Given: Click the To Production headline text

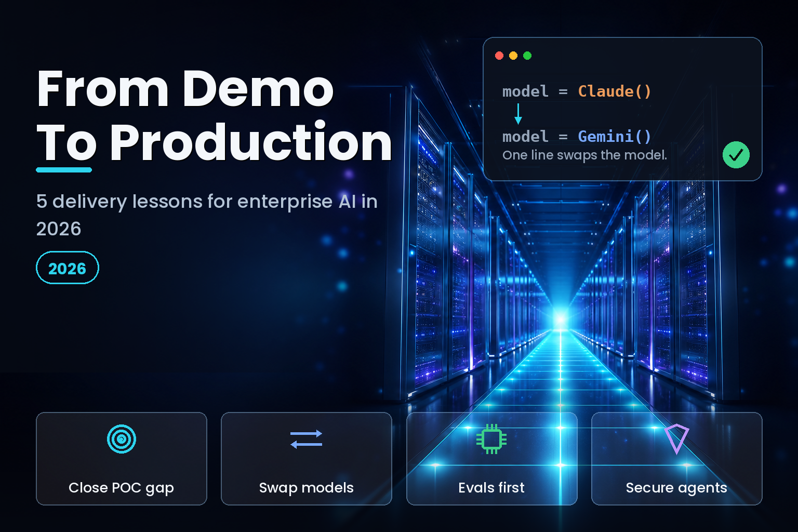Looking at the screenshot, I should coord(214,142).
